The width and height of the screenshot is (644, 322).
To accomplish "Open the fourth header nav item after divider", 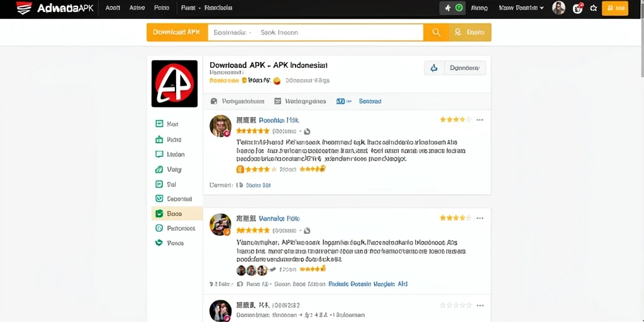I will [191, 8].
